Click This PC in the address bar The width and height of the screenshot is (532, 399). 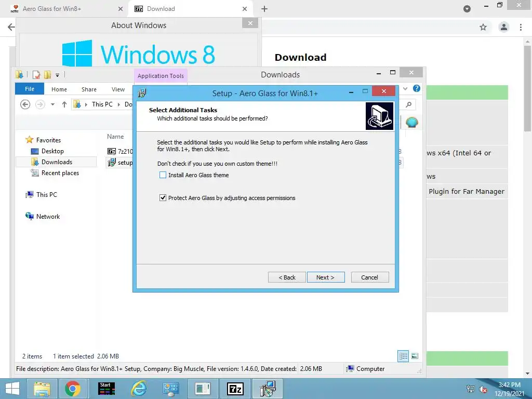pyautogui.click(x=102, y=104)
